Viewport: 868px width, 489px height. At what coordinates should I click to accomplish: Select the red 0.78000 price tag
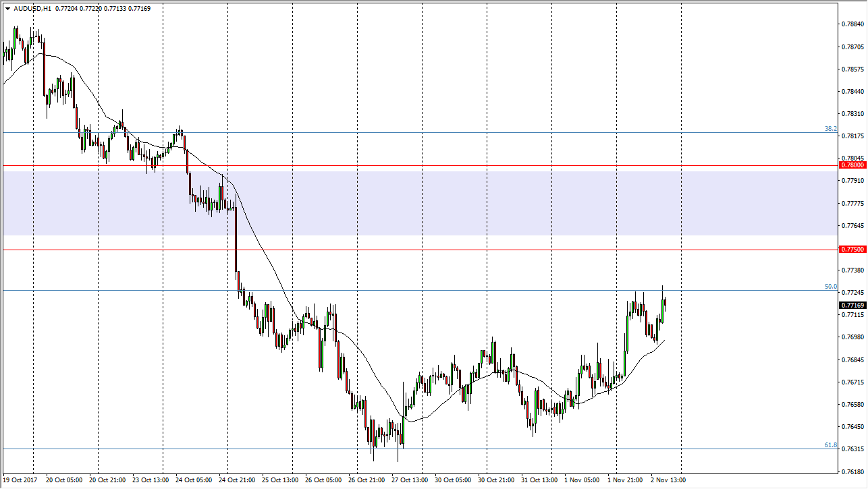852,165
